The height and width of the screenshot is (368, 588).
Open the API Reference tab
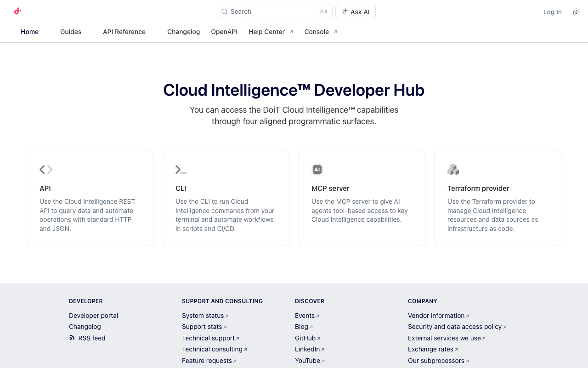coord(124,32)
